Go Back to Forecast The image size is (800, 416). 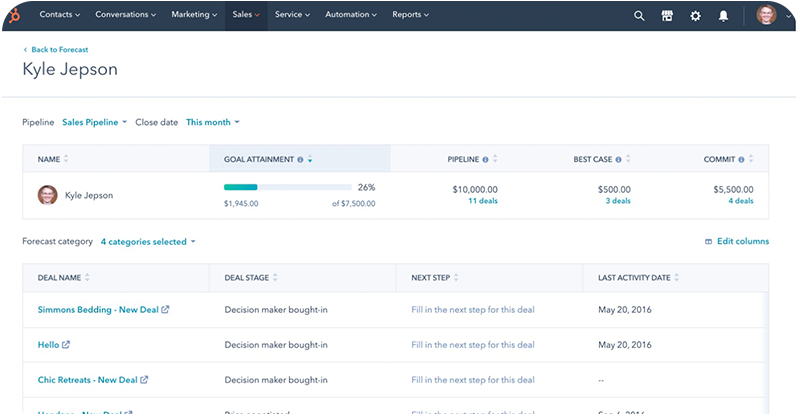point(56,50)
